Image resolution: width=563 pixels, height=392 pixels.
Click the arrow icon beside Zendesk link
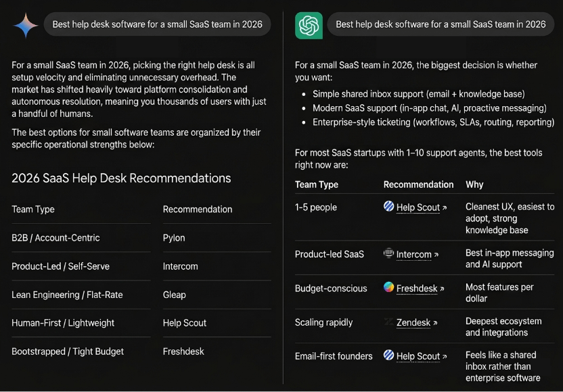tap(435, 323)
